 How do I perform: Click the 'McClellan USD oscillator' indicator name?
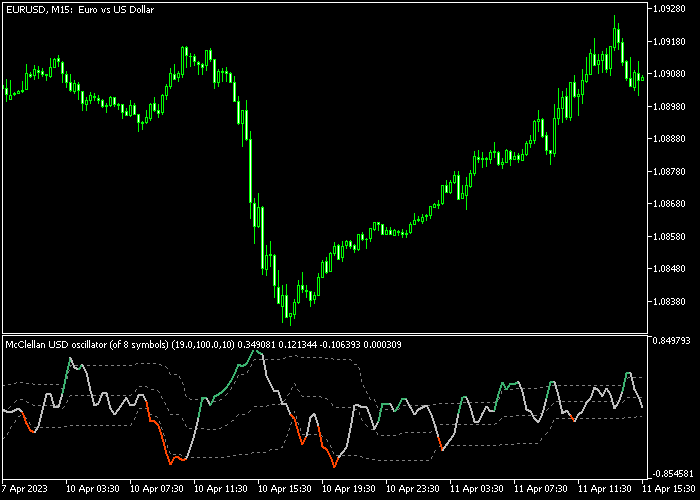tap(56, 345)
